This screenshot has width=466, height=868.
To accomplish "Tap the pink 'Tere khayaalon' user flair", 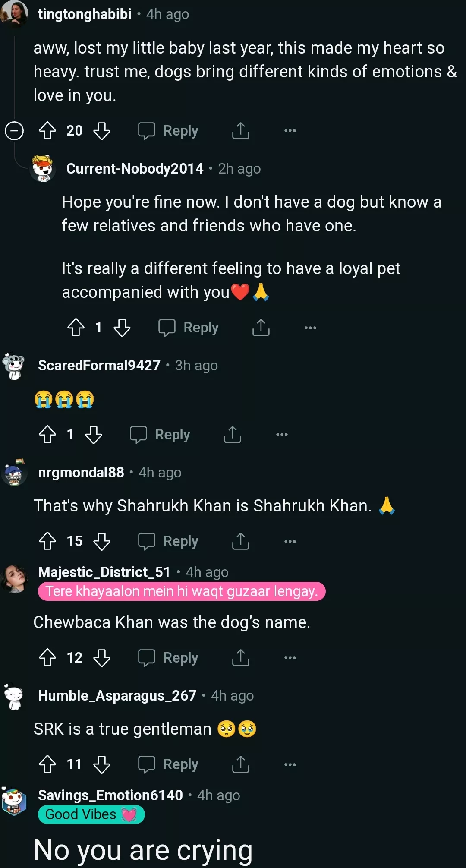I will (181, 591).
